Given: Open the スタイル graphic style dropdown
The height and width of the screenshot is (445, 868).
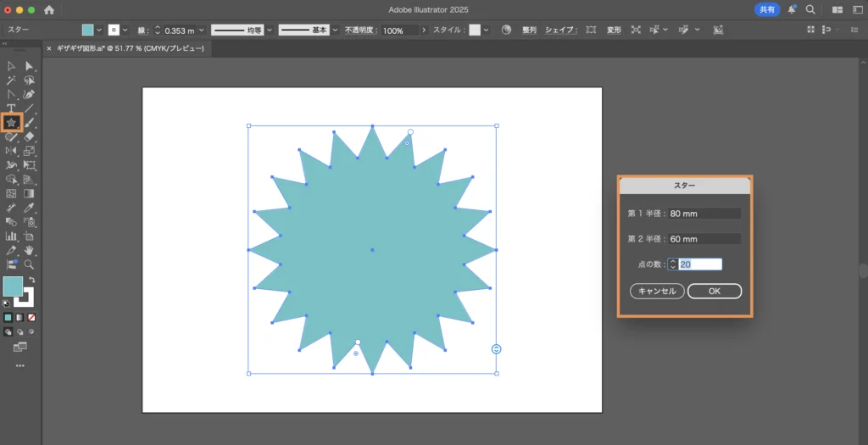Looking at the screenshot, I should pyautogui.click(x=487, y=30).
